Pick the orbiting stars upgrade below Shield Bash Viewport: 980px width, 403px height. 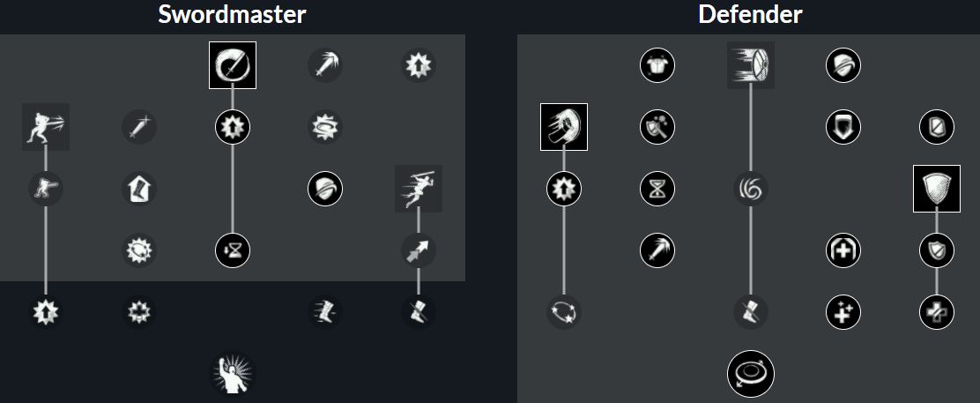click(x=564, y=312)
